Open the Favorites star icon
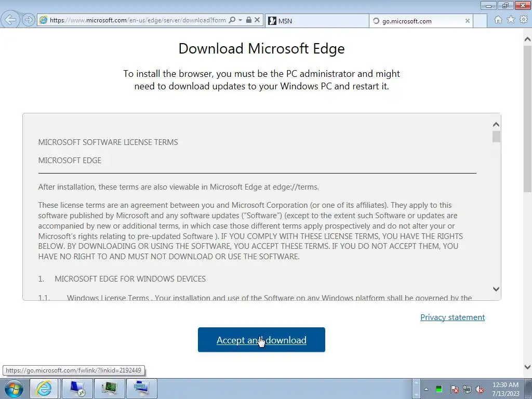 [511, 20]
